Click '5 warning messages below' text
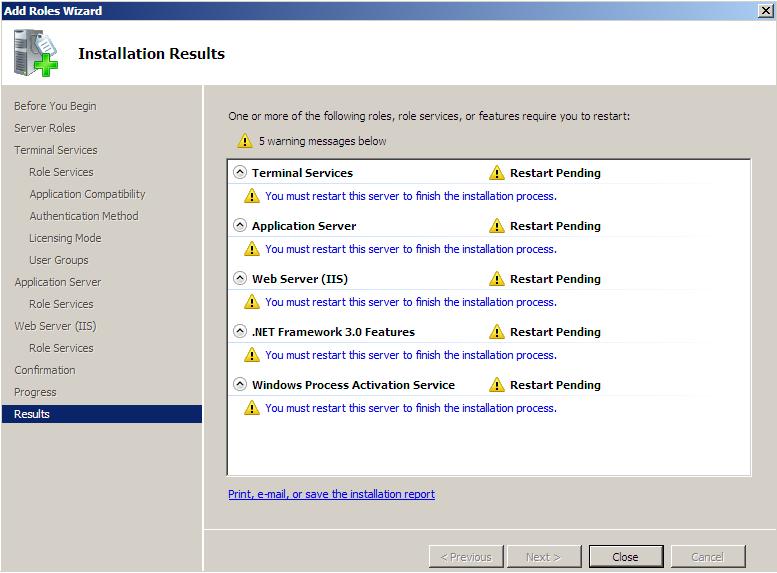The height and width of the screenshot is (573, 777). click(323, 141)
